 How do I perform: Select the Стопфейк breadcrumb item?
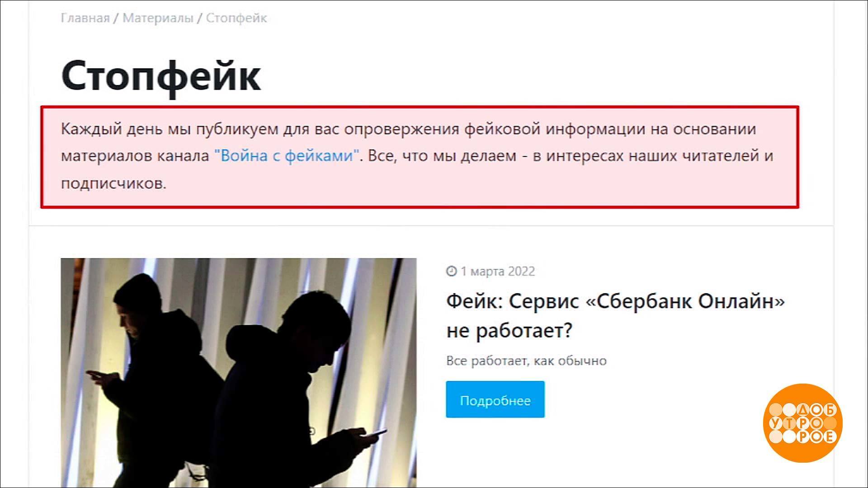pyautogui.click(x=236, y=18)
